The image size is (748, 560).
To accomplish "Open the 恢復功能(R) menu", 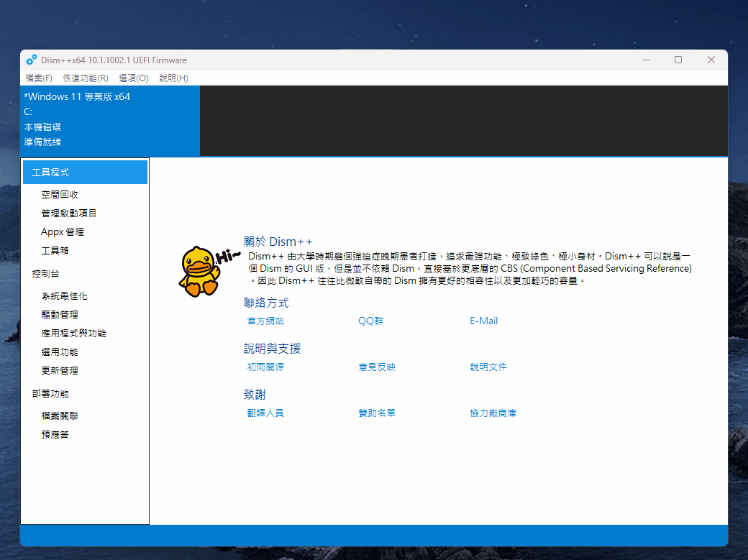I will (86, 78).
